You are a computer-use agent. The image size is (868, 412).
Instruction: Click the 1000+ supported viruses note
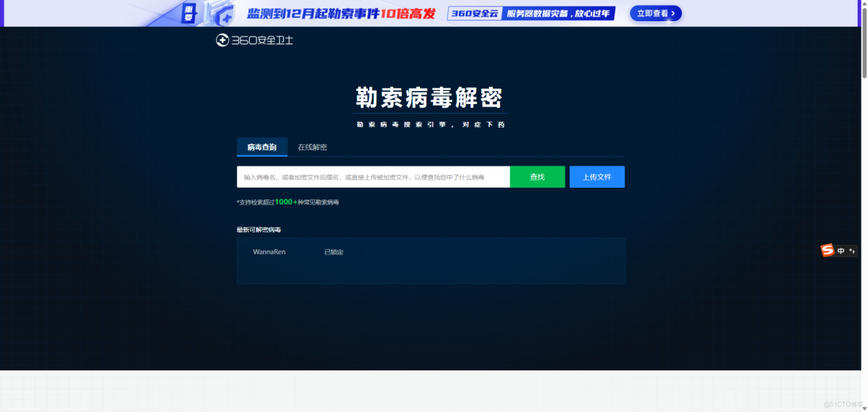pos(288,202)
